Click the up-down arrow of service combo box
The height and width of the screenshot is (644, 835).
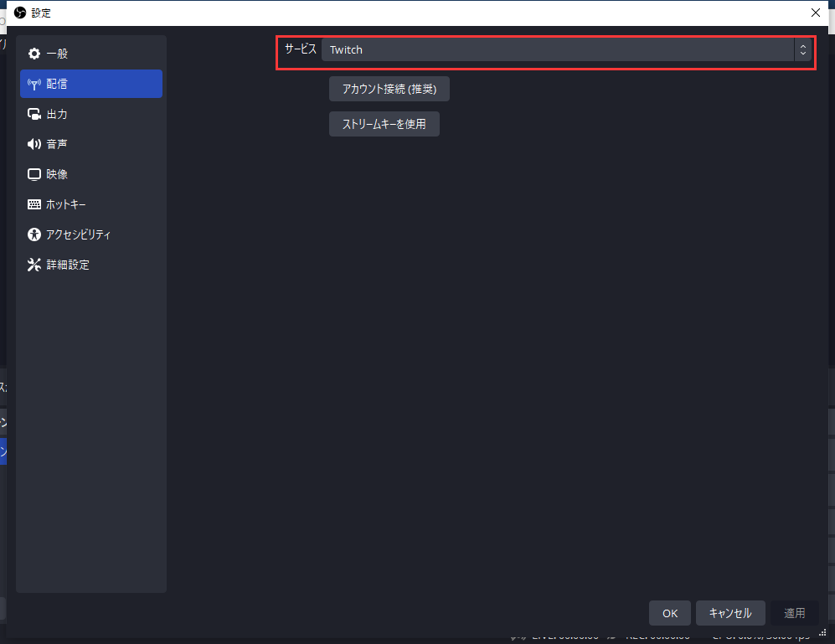pyautogui.click(x=802, y=49)
